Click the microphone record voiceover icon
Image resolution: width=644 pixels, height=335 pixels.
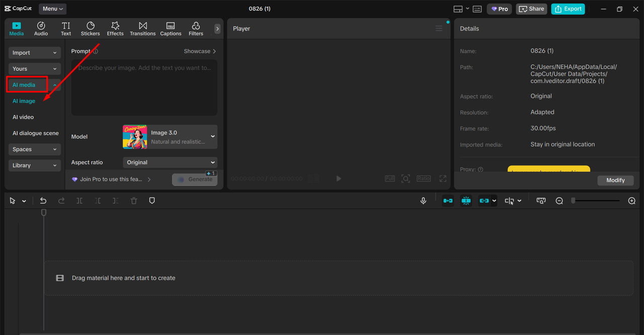(424, 201)
